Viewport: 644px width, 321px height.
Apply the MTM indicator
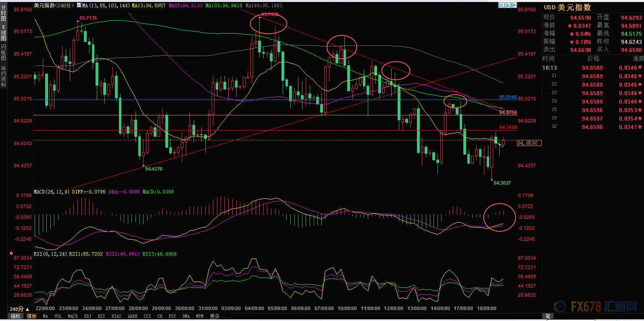point(200,316)
